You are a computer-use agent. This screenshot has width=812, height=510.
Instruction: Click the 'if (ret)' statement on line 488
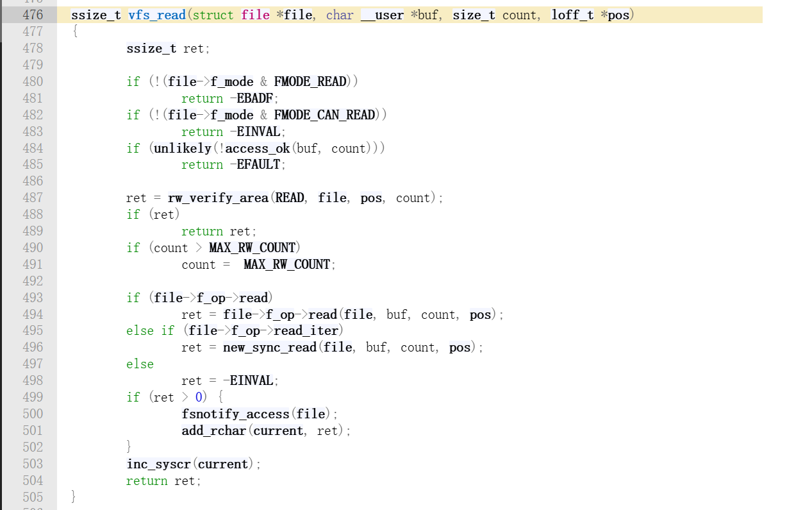(153, 215)
